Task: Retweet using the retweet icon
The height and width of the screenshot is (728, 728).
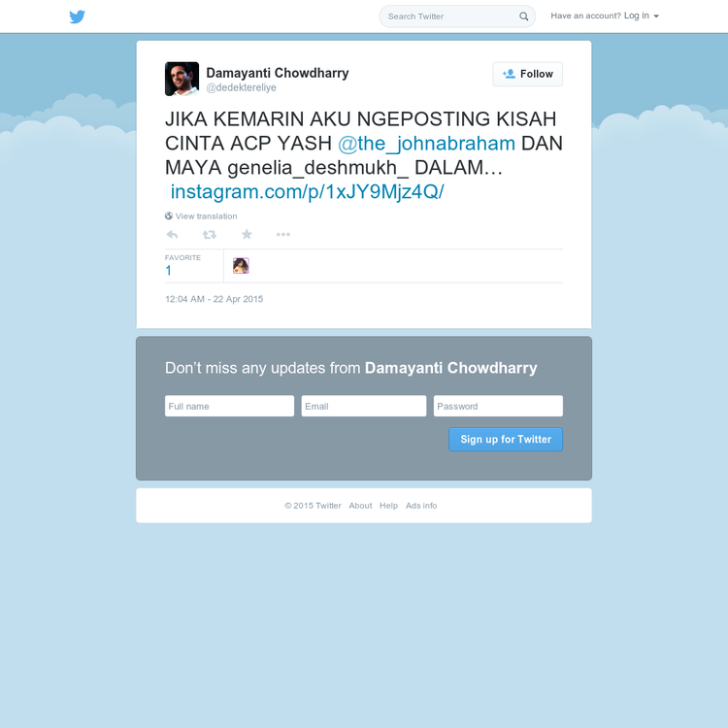Action: tap(210, 235)
